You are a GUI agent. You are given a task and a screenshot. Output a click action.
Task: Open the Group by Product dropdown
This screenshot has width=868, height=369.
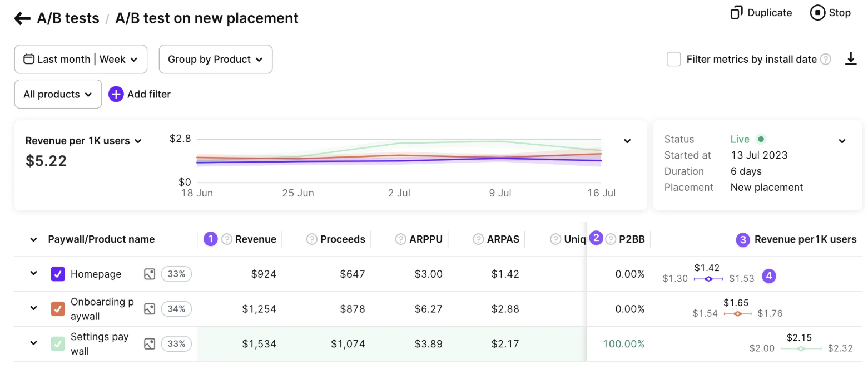click(215, 59)
